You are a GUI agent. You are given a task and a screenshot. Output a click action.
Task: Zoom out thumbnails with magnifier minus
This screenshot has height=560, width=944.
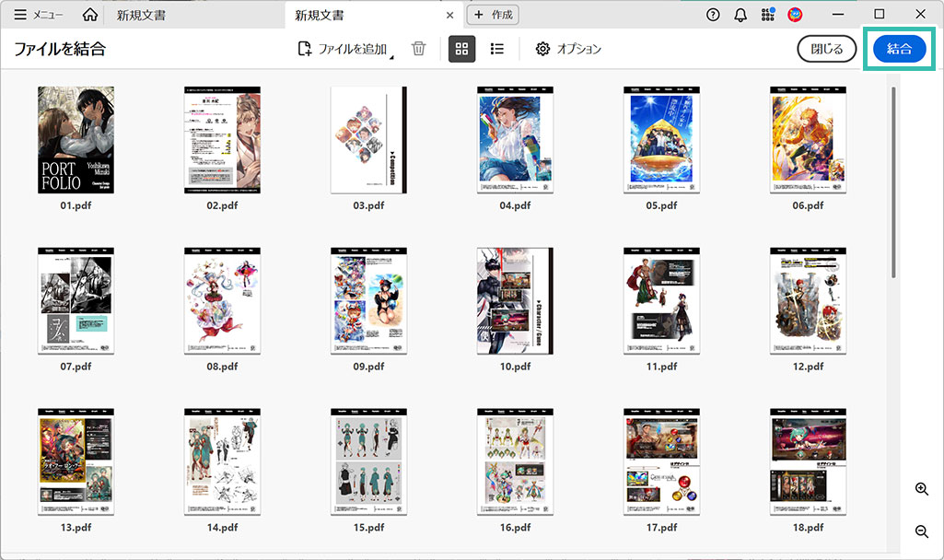[921, 531]
